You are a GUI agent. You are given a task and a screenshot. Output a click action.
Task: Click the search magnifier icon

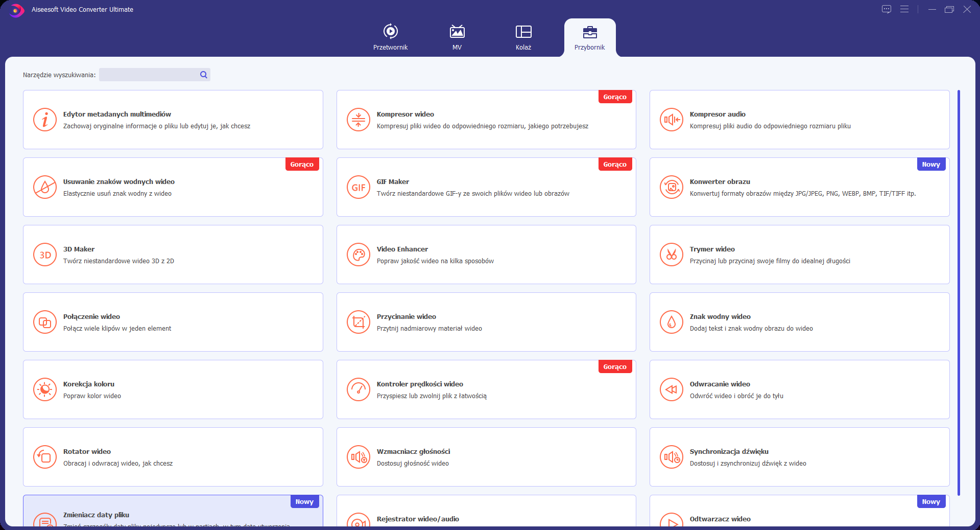(x=204, y=75)
